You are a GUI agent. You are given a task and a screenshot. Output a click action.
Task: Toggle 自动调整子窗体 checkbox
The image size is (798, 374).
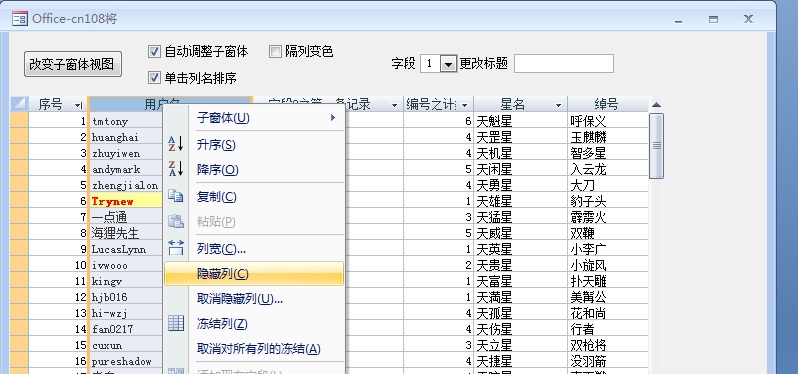154,51
